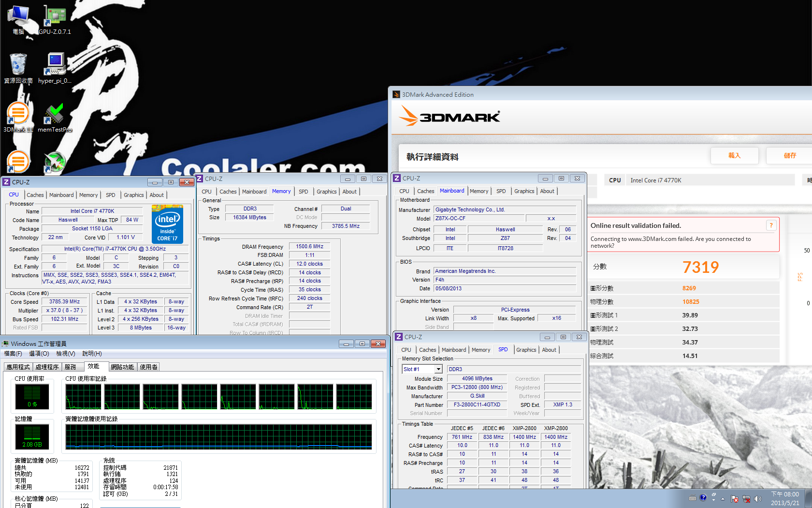Click the 7319 overall score in 3DMark
Image resolution: width=812 pixels, height=508 pixels.
pos(701,267)
